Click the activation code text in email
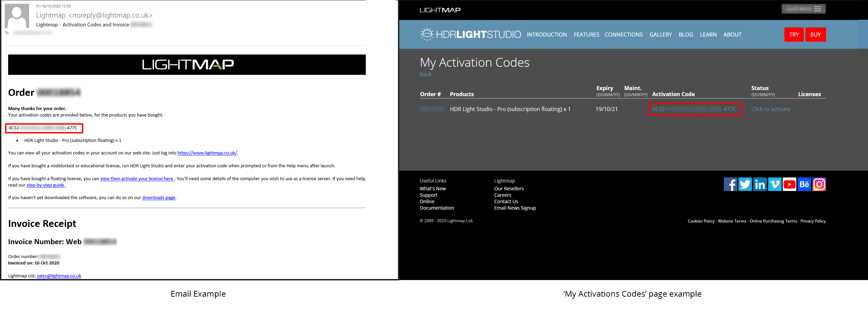 pos(43,128)
